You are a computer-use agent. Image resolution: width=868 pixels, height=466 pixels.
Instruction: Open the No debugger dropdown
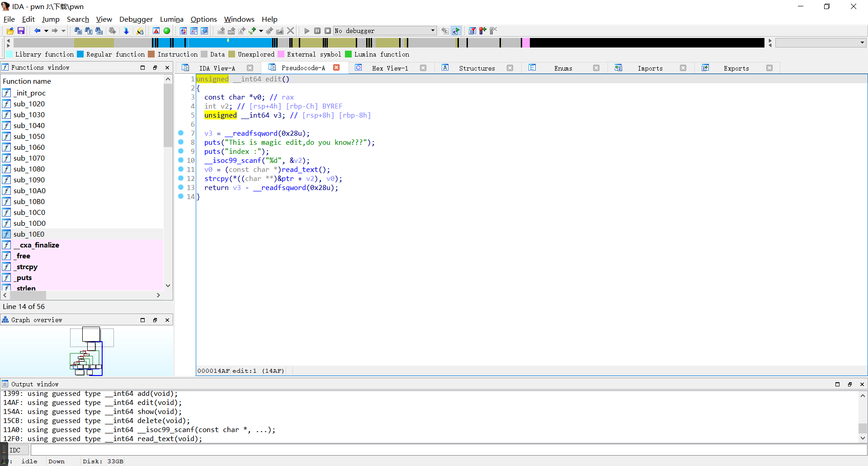433,31
